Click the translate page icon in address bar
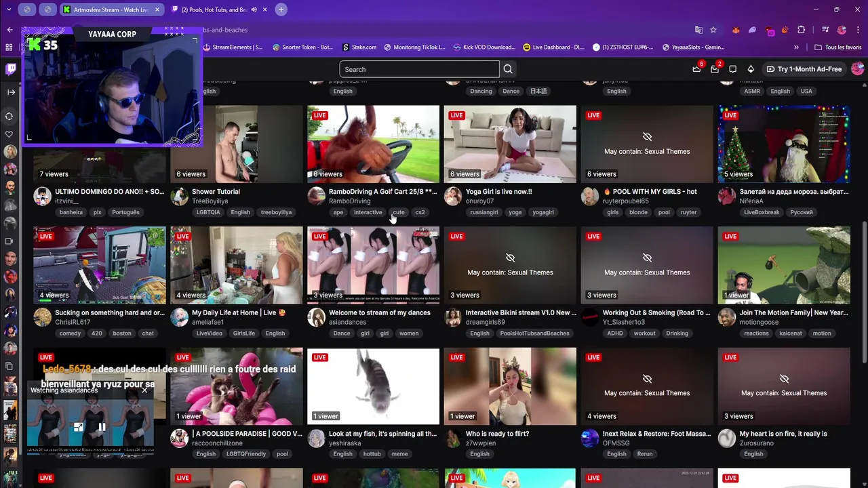Viewport: 868px width, 488px height. tap(698, 30)
